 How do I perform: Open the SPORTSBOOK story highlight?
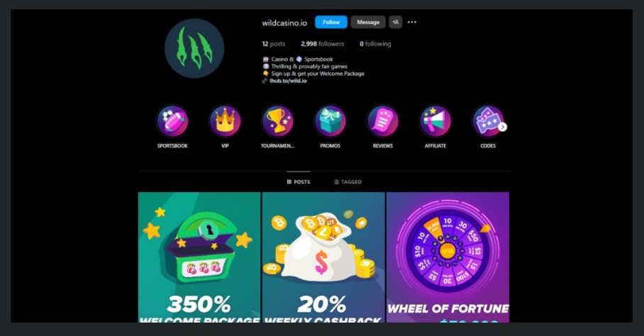172,121
